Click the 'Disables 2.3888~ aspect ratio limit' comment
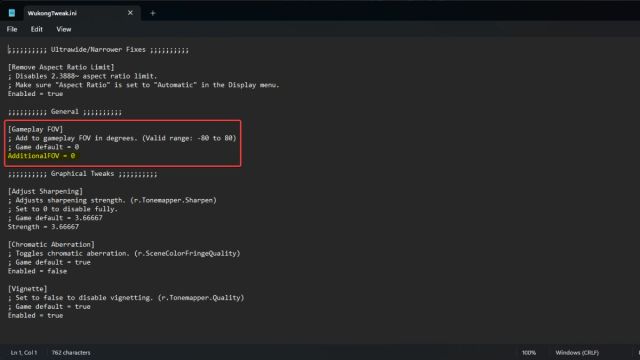This screenshot has width=640, height=360. click(x=82, y=76)
